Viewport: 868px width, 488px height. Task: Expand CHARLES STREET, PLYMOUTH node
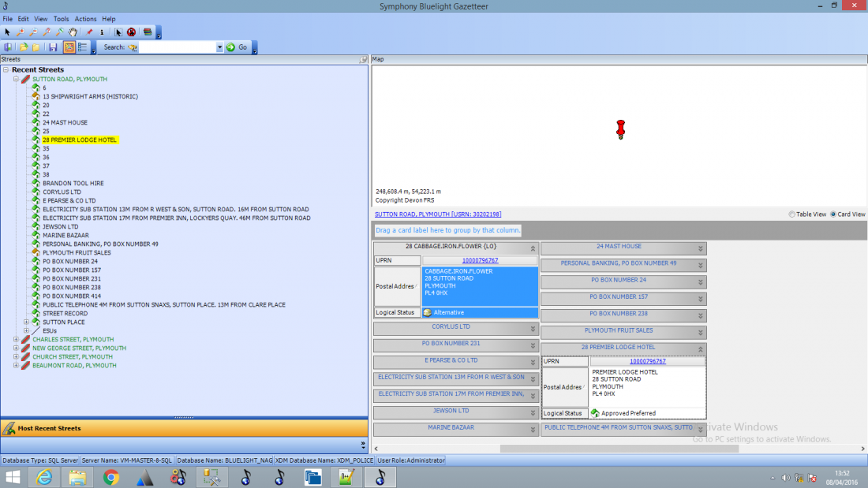(x=16, y=340)
